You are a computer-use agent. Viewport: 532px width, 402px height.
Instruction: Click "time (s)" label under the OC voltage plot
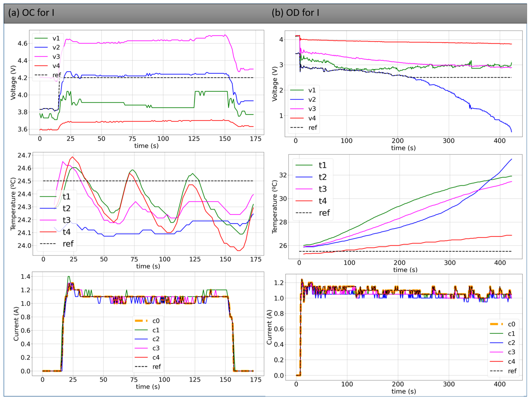point(146,146)
